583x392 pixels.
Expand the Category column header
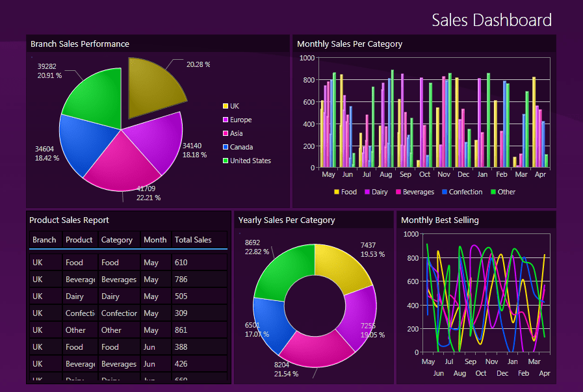click(117, 239)
